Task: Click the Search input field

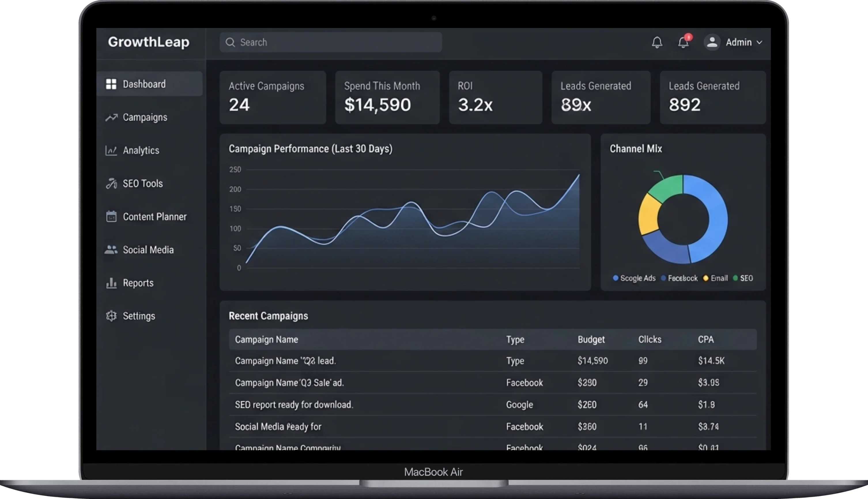Action: point(331,42)
